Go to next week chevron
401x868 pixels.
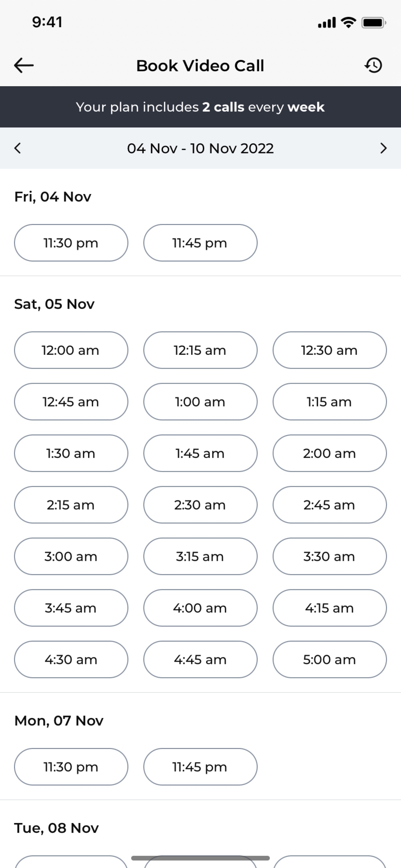pyautogui.click(x=384, y=148)
